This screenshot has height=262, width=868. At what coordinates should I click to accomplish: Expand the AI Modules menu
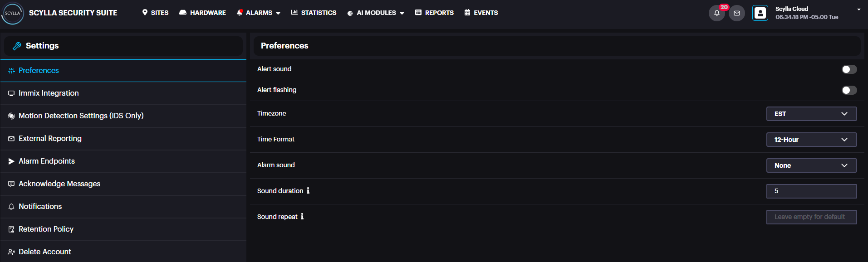click(376, 13)
